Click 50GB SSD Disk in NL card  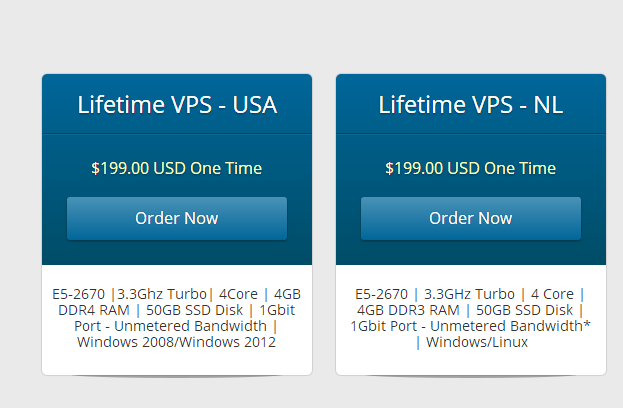click(x=524, y=310)
